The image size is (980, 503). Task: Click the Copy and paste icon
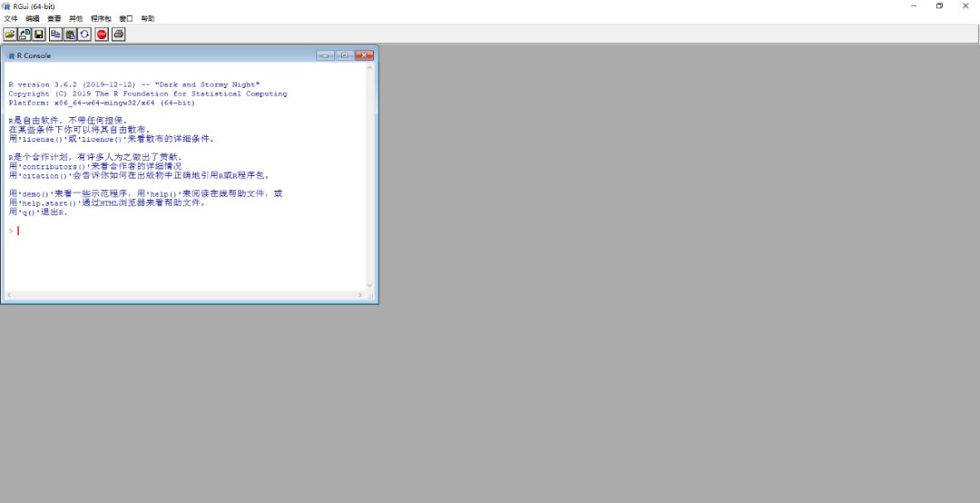point(84,34)
